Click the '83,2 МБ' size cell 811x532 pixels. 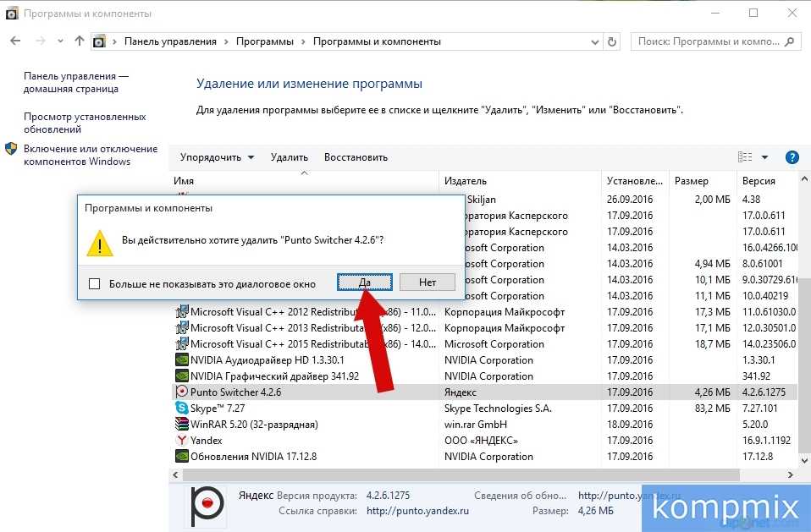point(713,408)
